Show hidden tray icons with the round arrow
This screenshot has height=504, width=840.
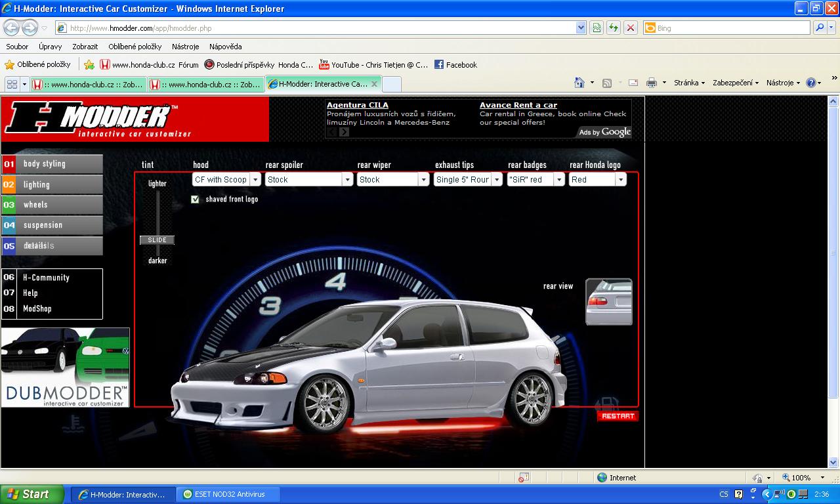pyautogui.click(x=766, y=494)
